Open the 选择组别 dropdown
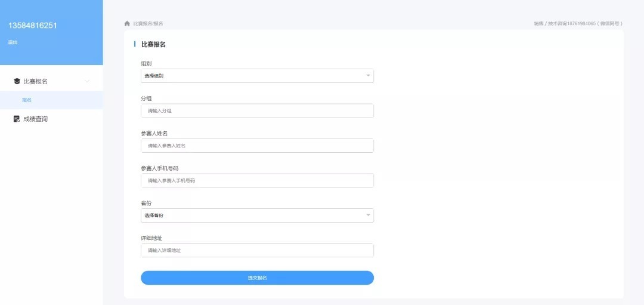The image size is (644, 305). [x=256, y=76]
